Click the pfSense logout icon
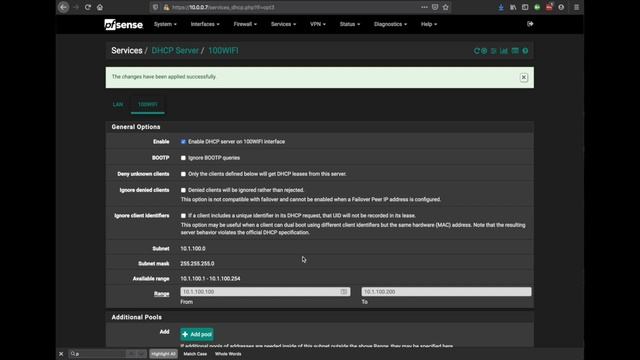This screenshot has height=360, width=640. pos(530,24)
